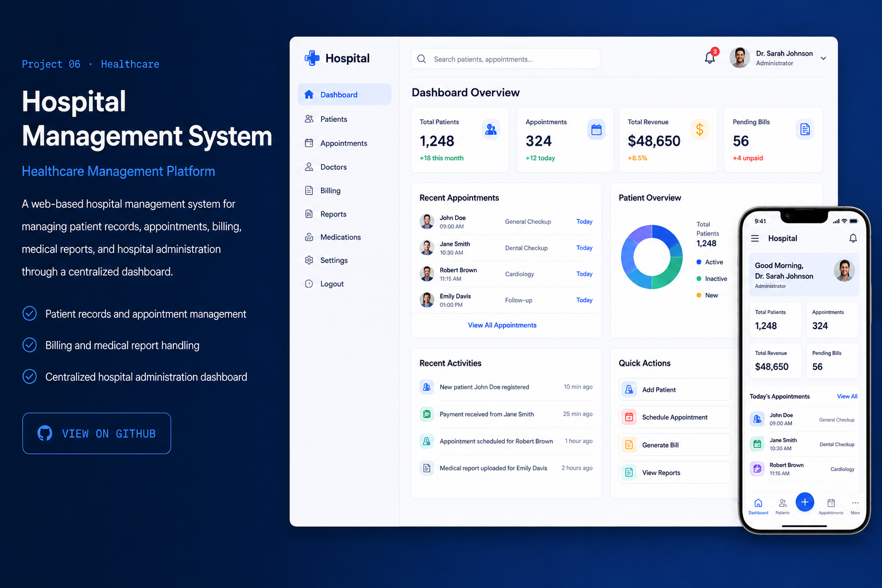Click the medical report uploaded activity icon
Viewport: 882px width, 588px height.
[x=427, y=468]
